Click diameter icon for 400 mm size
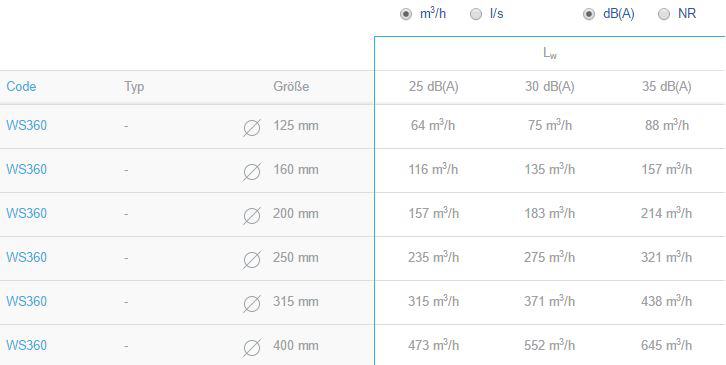The width and height of the screenshot is (726, 365). tap(252, 347)
